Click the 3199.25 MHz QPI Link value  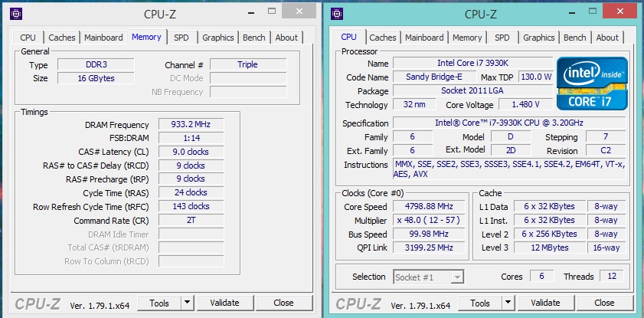429,248
